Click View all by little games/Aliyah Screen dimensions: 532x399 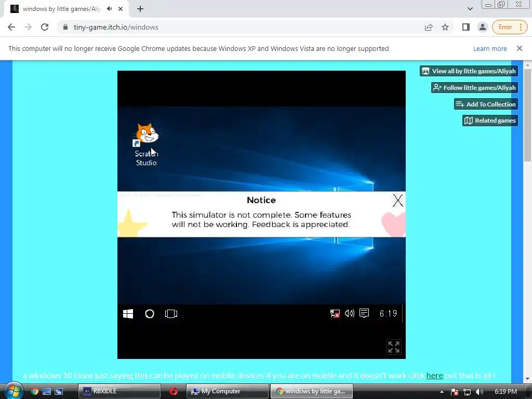pos(469,71)
